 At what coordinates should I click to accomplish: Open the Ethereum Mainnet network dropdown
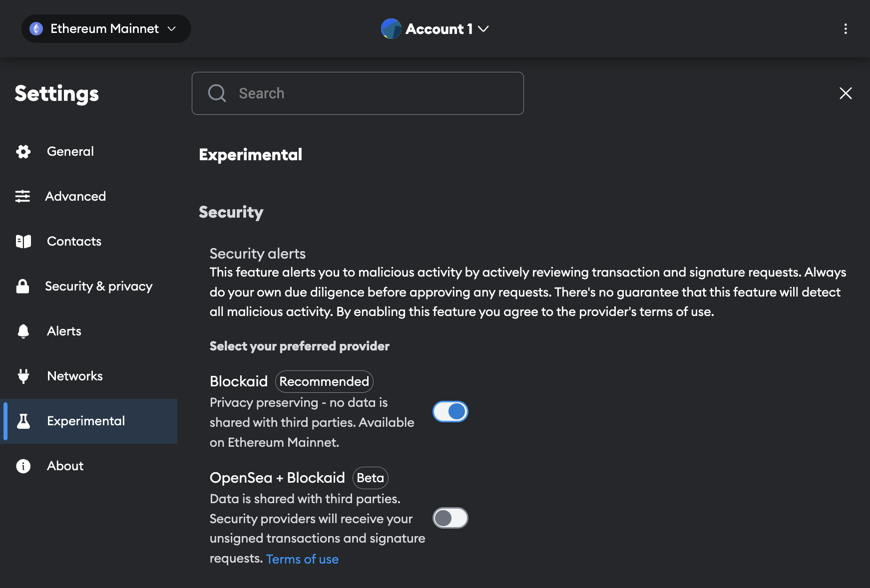(x=106, y=29)
